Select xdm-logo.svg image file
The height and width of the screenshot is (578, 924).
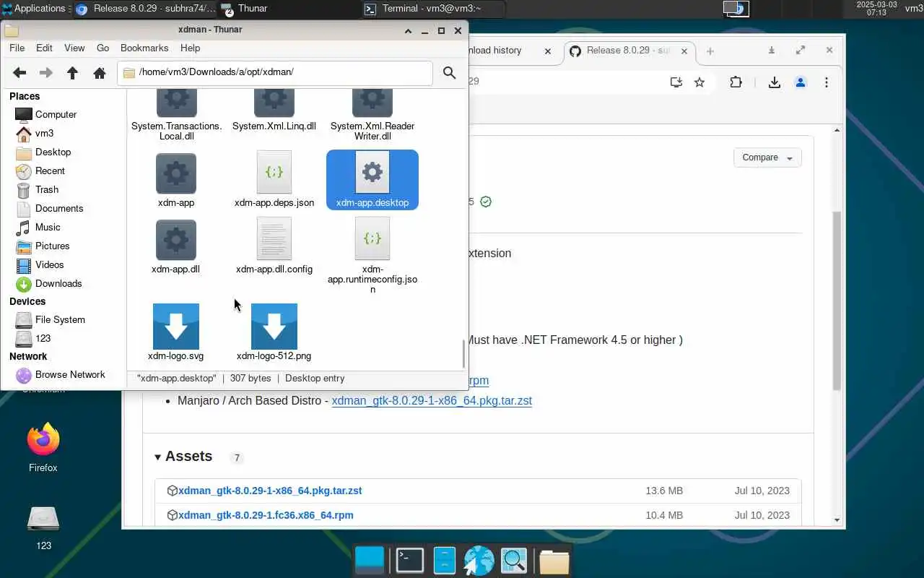[x=176, y=327]
